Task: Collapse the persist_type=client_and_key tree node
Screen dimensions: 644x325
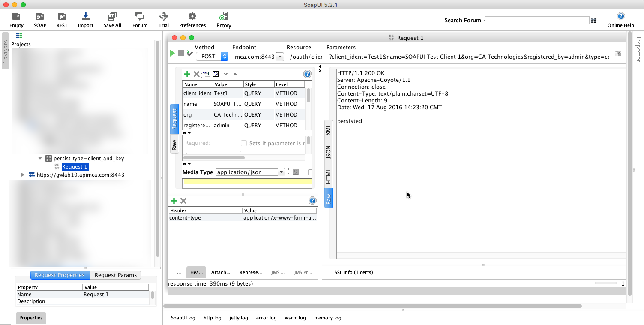Action: (x=40, y=158)
